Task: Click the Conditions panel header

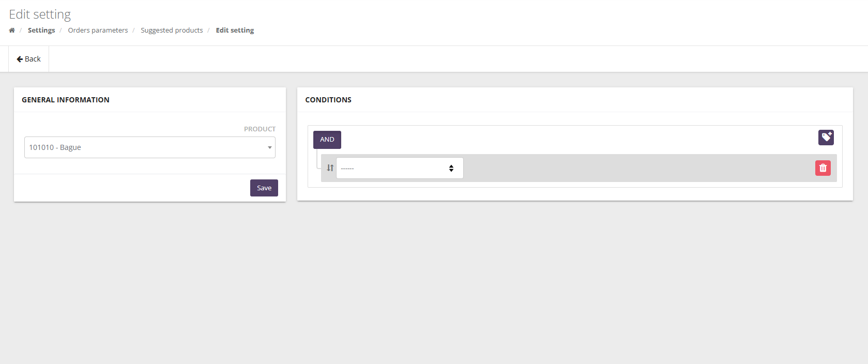Action: click(x=328, y=100)
